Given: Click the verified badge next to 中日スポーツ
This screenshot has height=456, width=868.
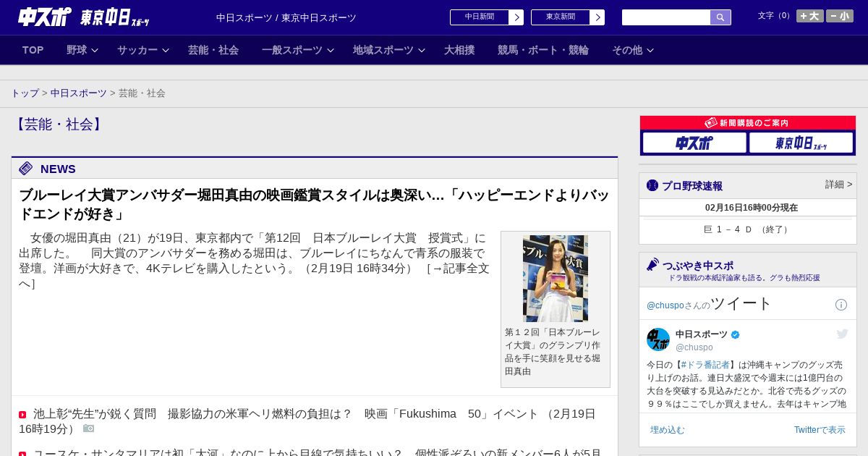Looking at the screenshot, I should click(x=736, y=334).
